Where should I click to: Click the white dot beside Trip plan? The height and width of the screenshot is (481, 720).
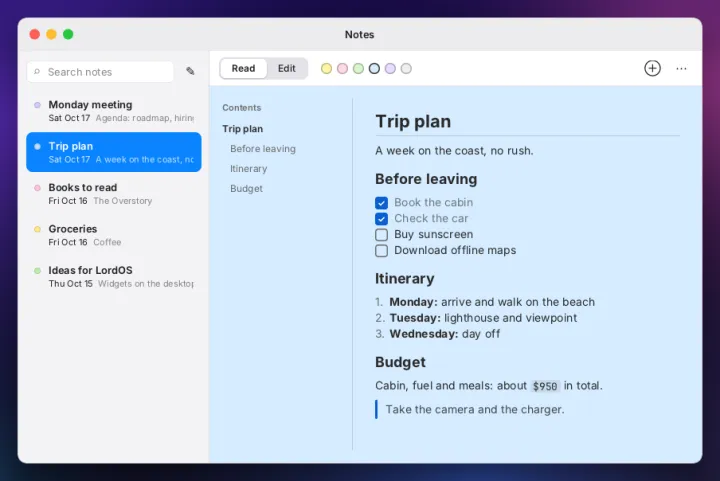(38, 146)
